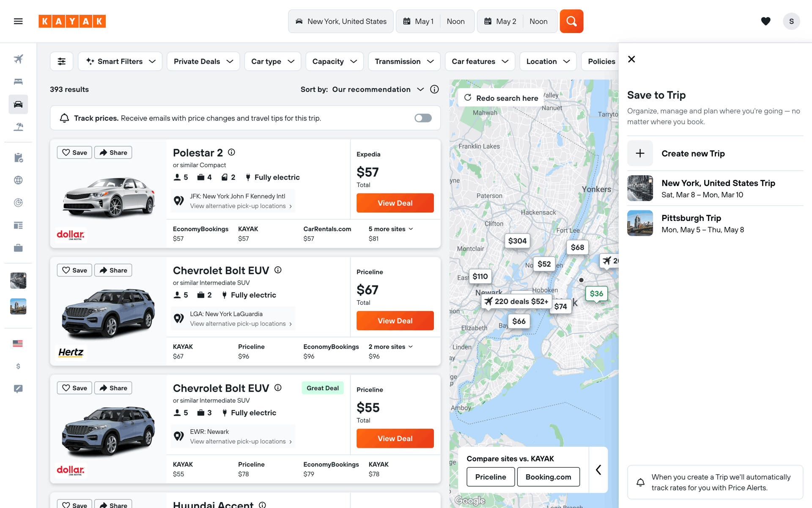
Task: Compare with Booking.com button
Action: click(548, 477)
